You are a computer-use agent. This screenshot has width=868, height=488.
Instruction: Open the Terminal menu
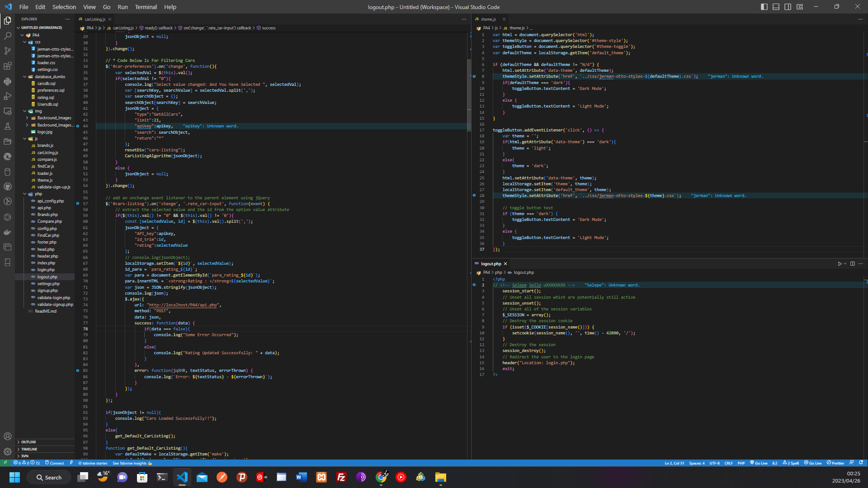point(146,7)
